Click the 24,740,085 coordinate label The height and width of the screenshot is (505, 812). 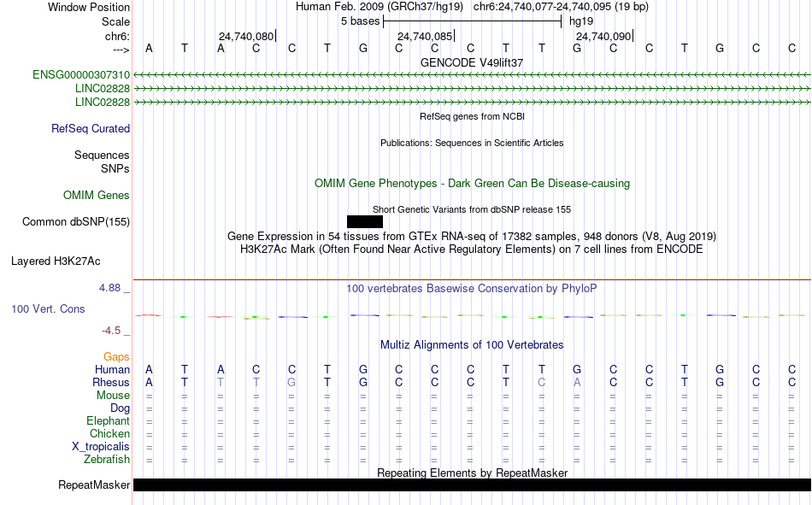pos(425,36)
